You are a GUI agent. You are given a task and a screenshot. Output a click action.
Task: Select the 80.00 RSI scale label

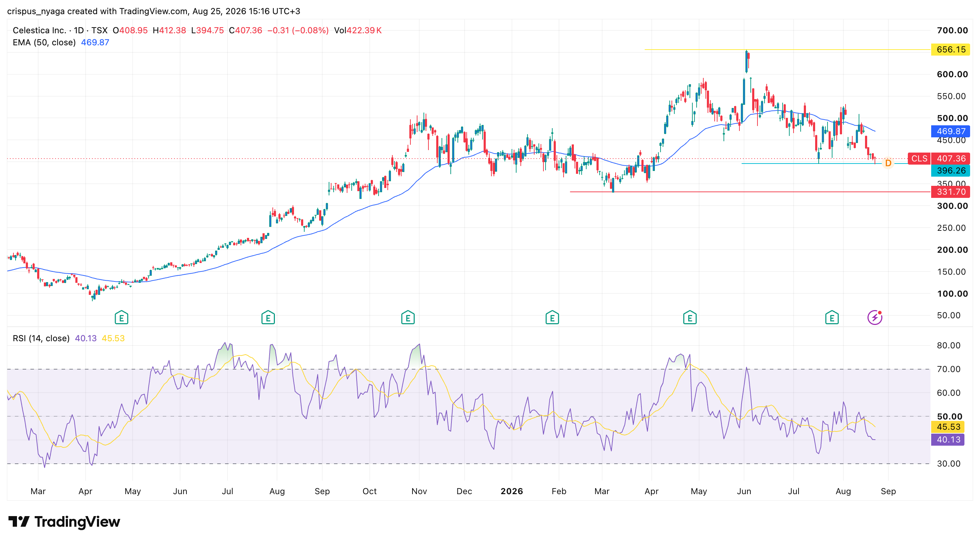pyautogui.click(x=949, y=345)
